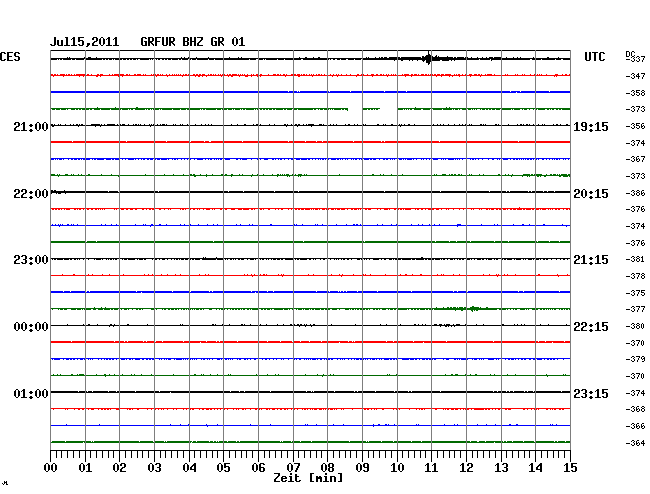Select the DC offset value "-358"

635,93
